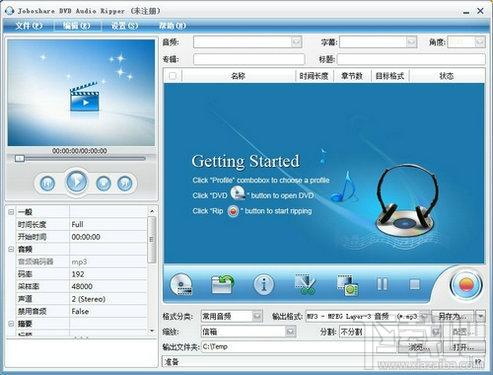Click the 目标格式 column header
The height and width of the screenshot is (375, 493).
pyautogui.click(x=390, y=76)
